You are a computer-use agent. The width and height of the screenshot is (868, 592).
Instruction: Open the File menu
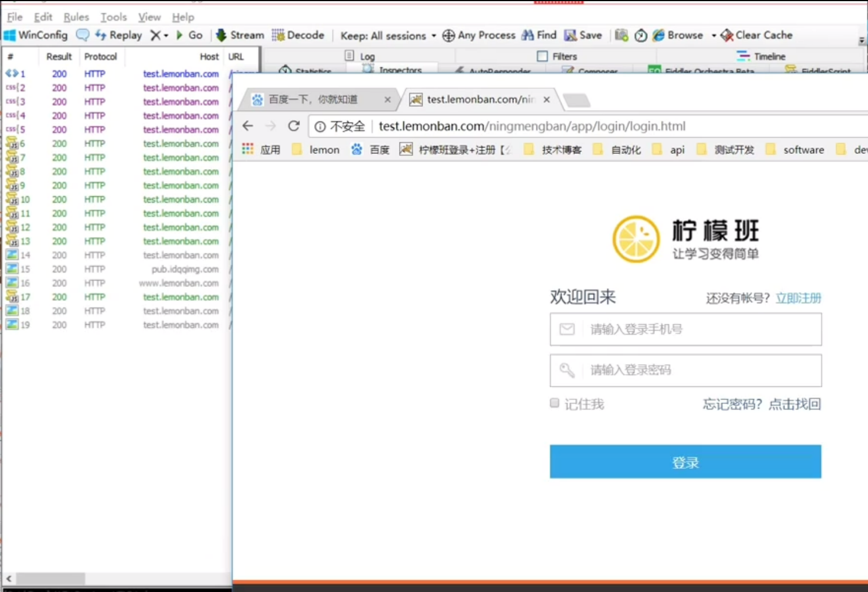tap(15, 17)
